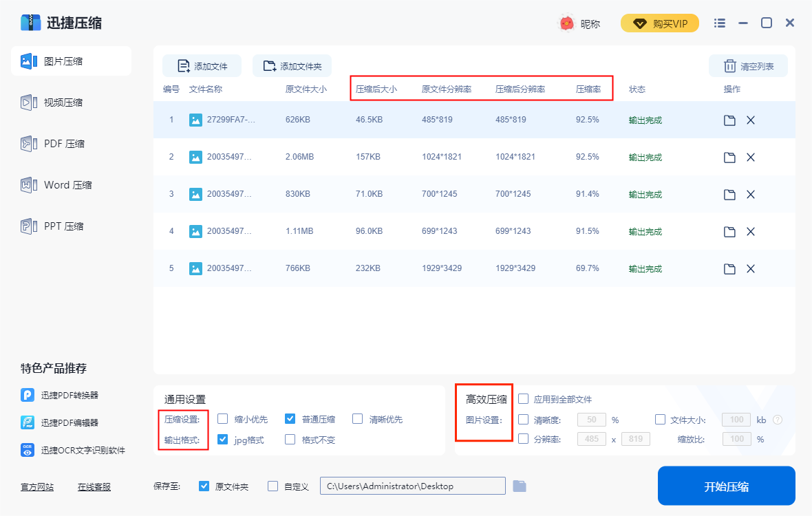
Task: Click image icon of file 27299FA7
Action: (x=195, y=120)
